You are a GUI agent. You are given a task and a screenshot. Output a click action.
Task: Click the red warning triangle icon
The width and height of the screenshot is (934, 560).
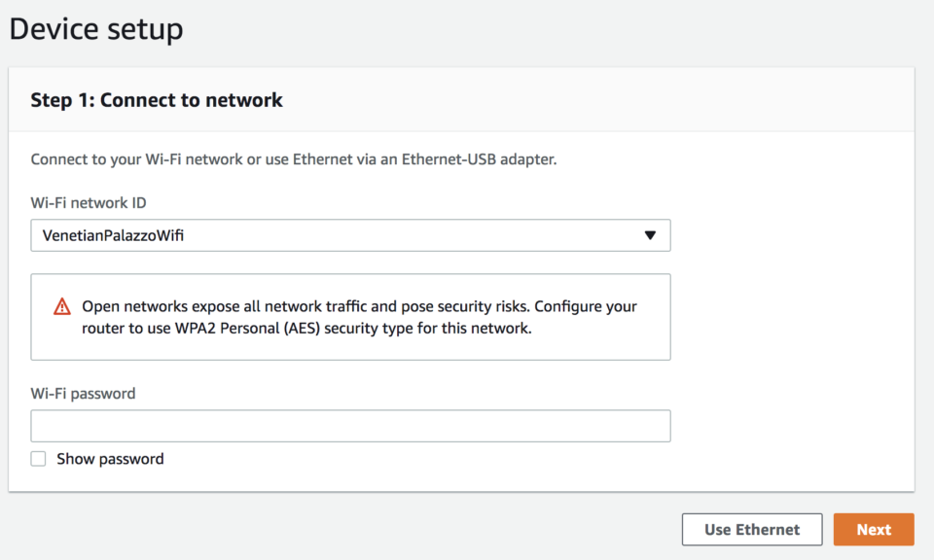[x=62, y=307]
